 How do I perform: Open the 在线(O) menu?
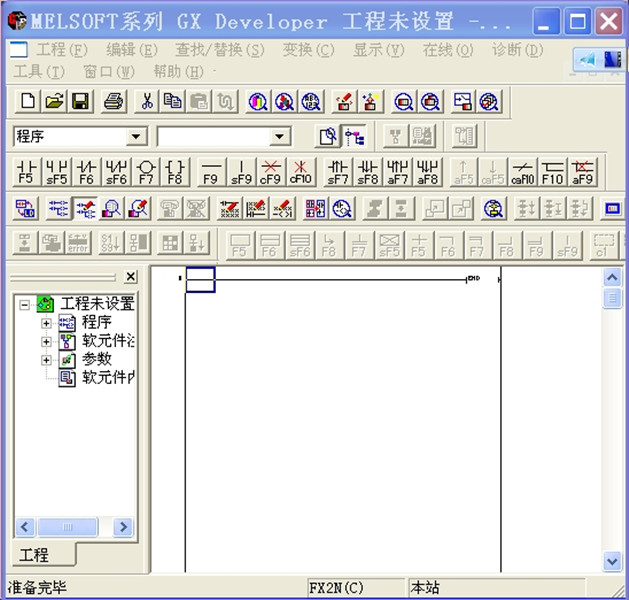[447, 50]
